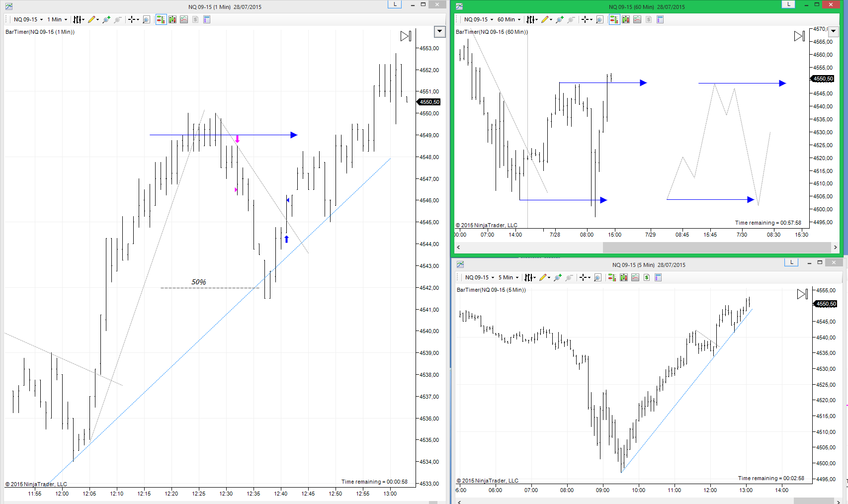848x504 pixels.
Task: Click current price marker 4550,50 in 60 Min chart
Action: coord(823,79)
